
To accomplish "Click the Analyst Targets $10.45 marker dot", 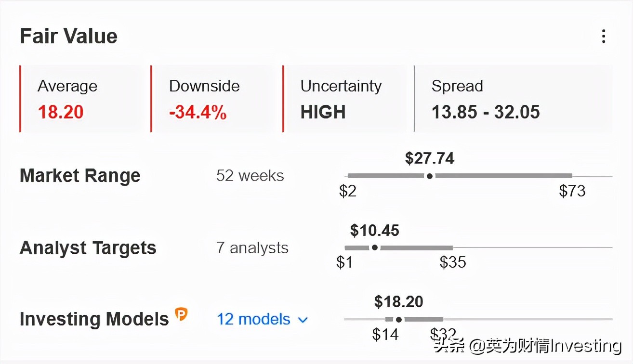I will coord(375,248).
